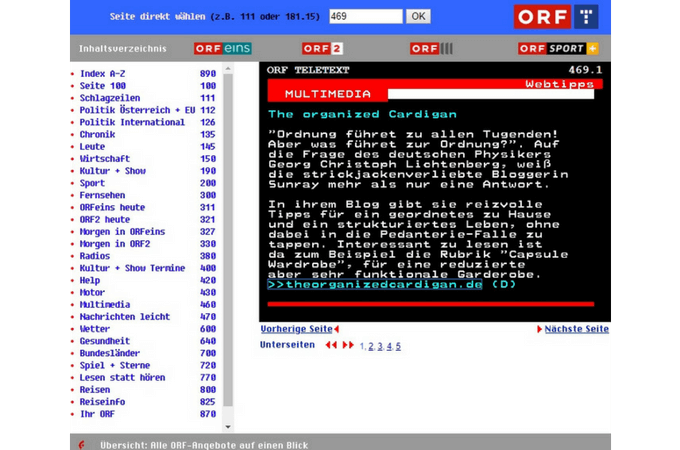The image size is (680, 450).
Task: Click the ORF logo in the header
Action: tap(542, 17)
